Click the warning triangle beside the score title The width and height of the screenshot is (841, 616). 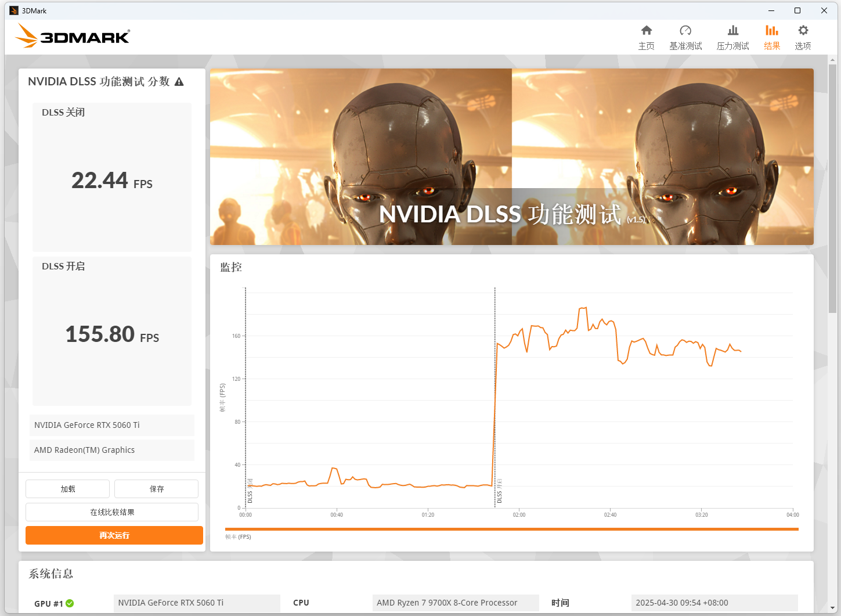[179, 82]
